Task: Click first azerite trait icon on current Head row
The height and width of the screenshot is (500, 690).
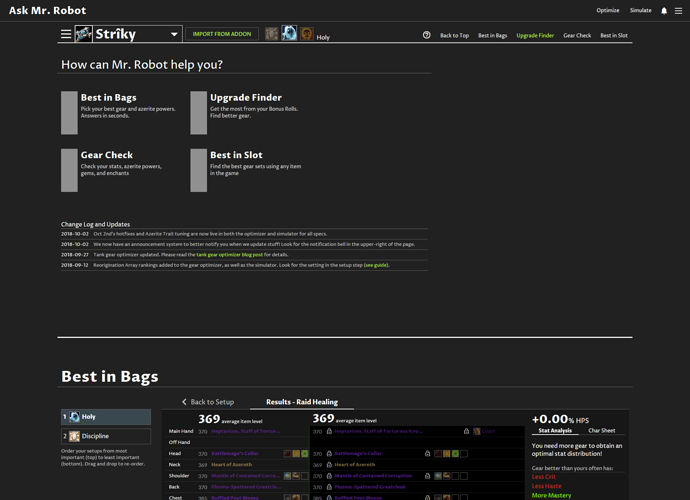Action: tap(287, 453)
